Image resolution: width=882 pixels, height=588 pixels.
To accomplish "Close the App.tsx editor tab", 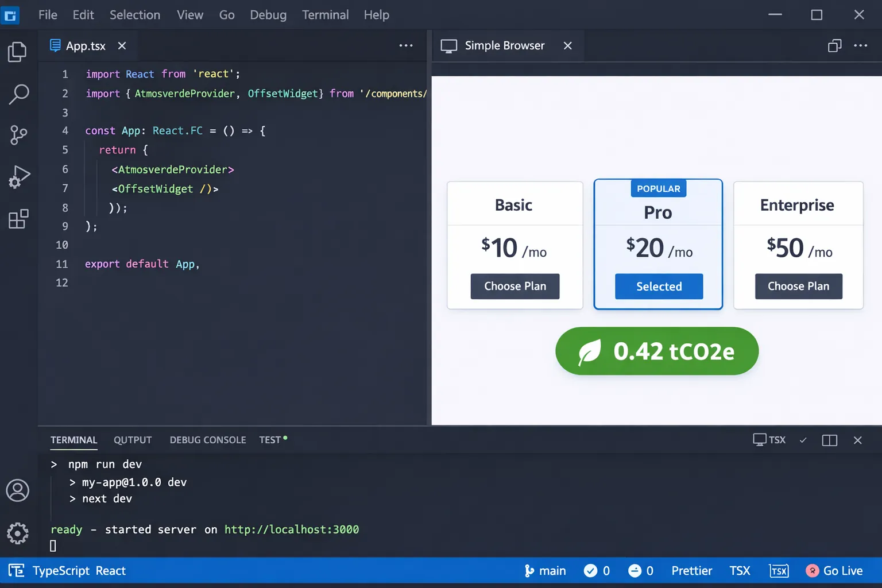I will pos(122,46).
